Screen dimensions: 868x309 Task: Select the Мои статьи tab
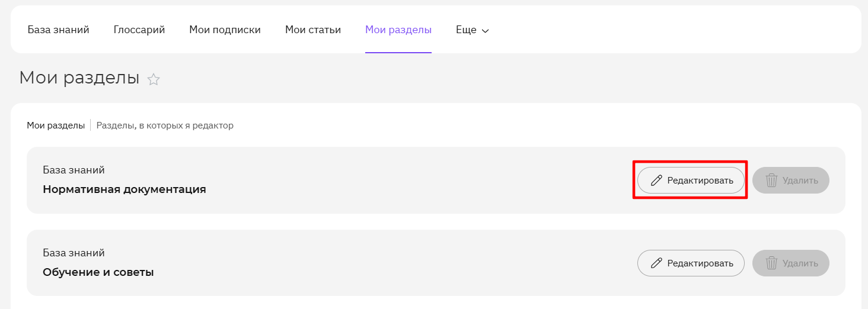313,30
